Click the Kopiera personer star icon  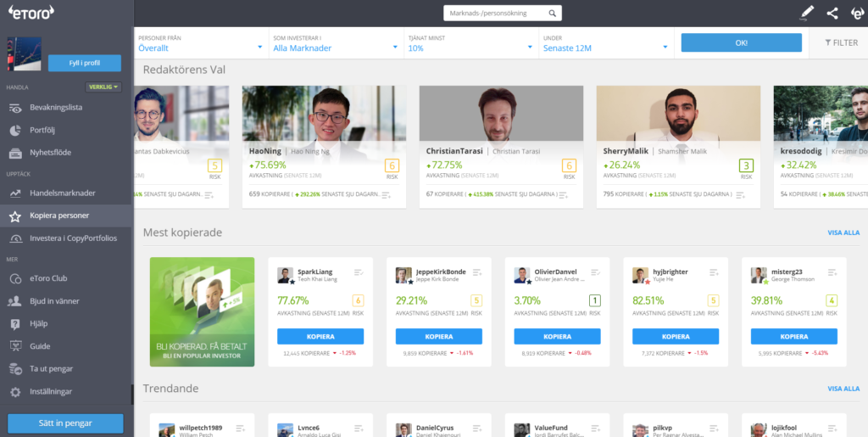click(15, 216)
